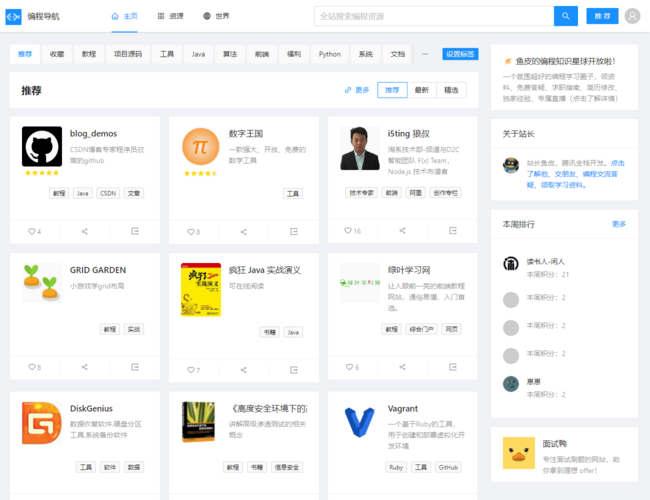Switch the list filter to 精选

tap(451, 90)
